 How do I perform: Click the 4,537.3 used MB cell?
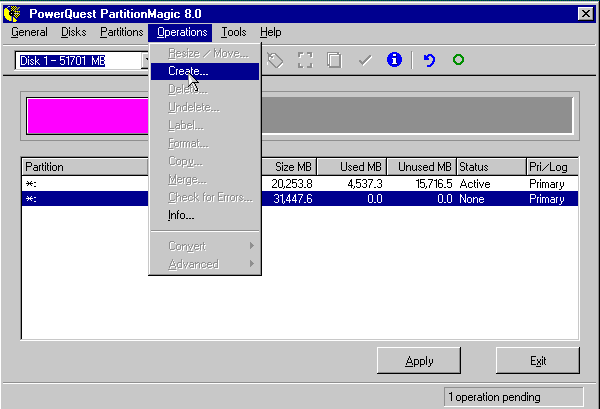[x=365, y=184]
